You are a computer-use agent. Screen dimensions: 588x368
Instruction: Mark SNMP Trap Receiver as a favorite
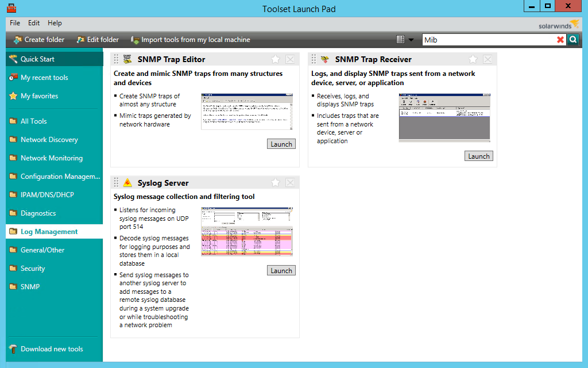[473, 59]
